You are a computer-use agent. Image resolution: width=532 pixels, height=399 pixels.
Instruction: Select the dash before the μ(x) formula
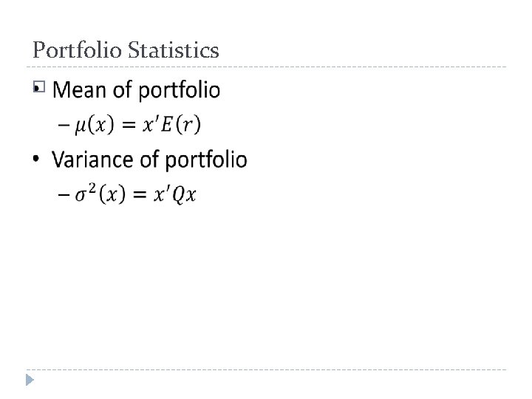(64, 125)
